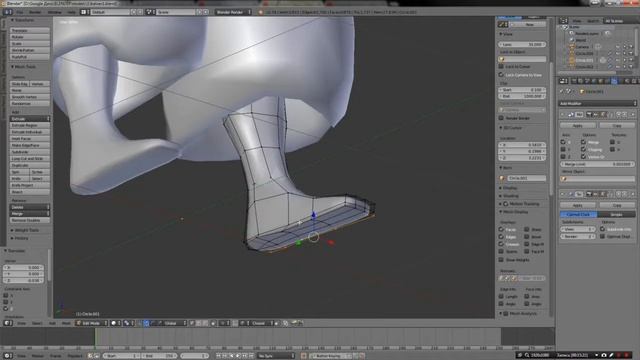Click the Catmull-Clark subdivision tab
This screenshot has width=640, height=360.
click(x=578, y=214)
